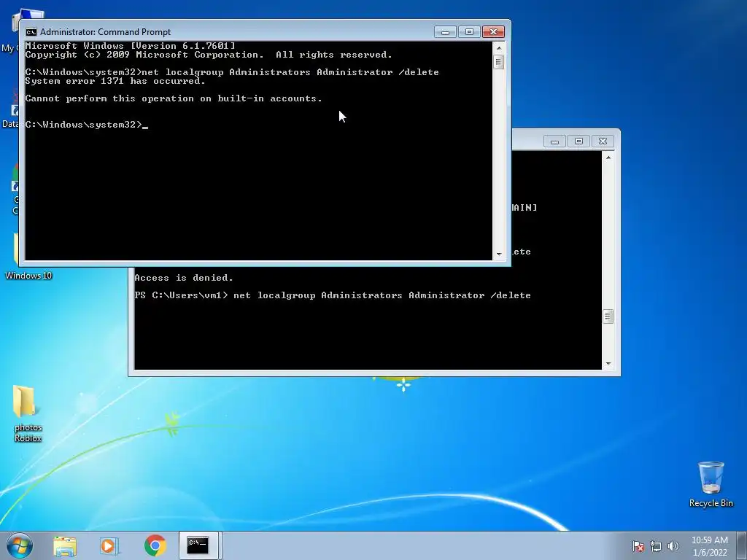
Task: Click the 'Microsoft Windows [Version 6.1.7601]' line
Action: coord(130,46)
